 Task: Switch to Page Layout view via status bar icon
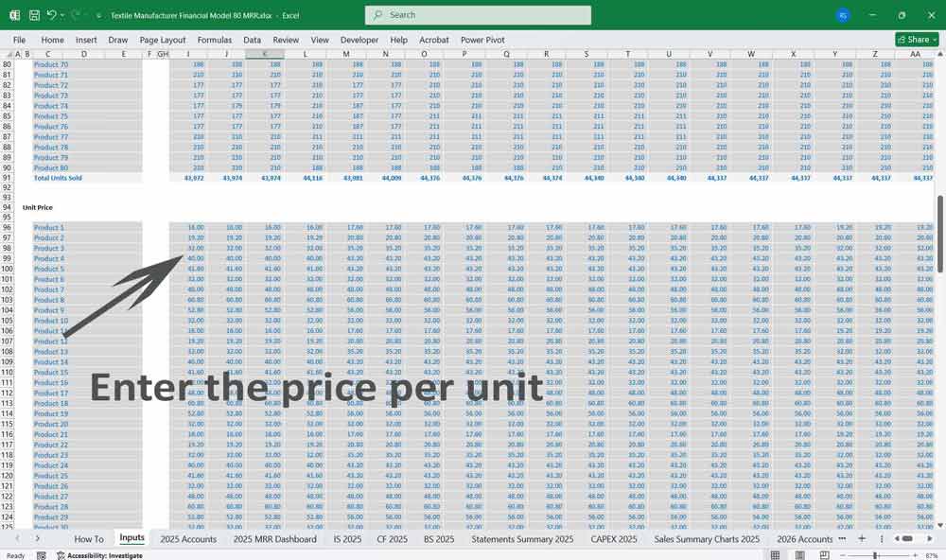pos(798,553)
